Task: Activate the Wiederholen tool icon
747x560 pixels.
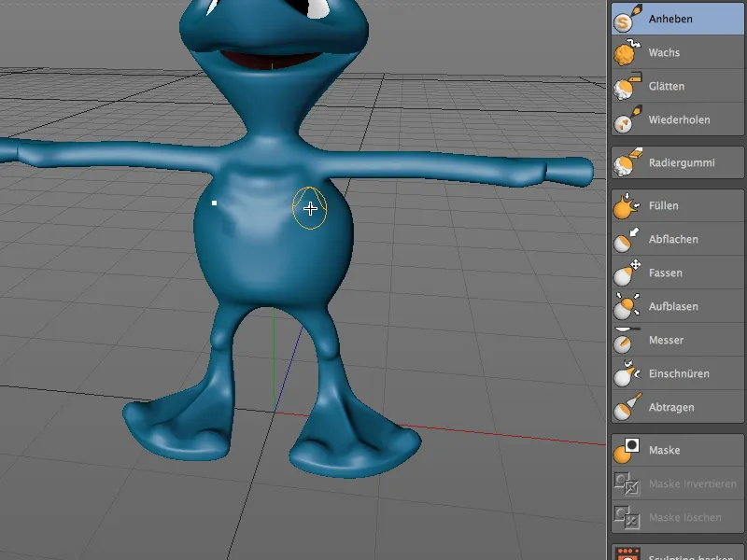Action: pos(627,119)
